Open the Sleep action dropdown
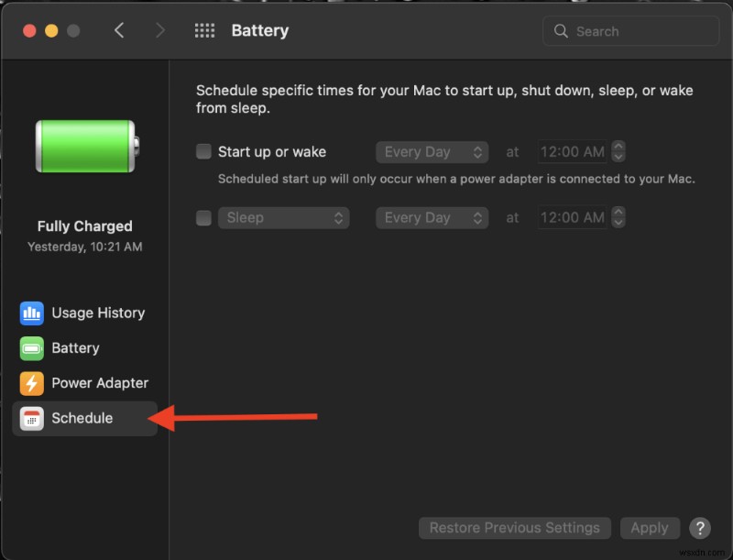The image size is (733, 560). click(283, 217)
